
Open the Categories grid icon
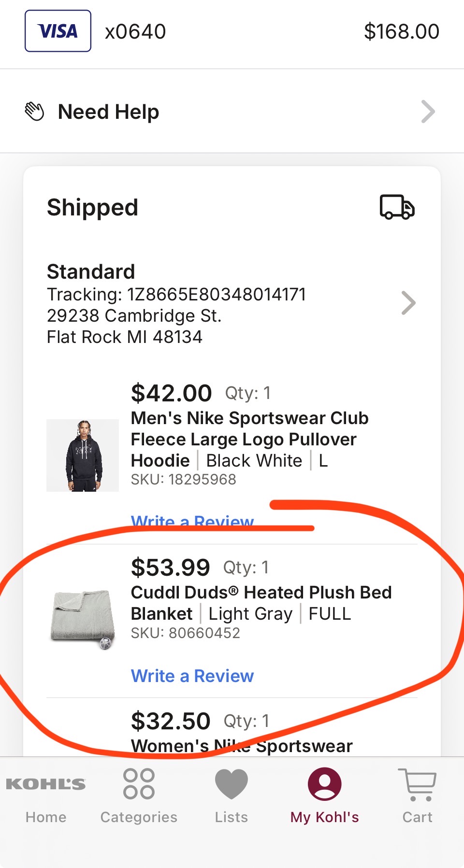coord(139,783)
